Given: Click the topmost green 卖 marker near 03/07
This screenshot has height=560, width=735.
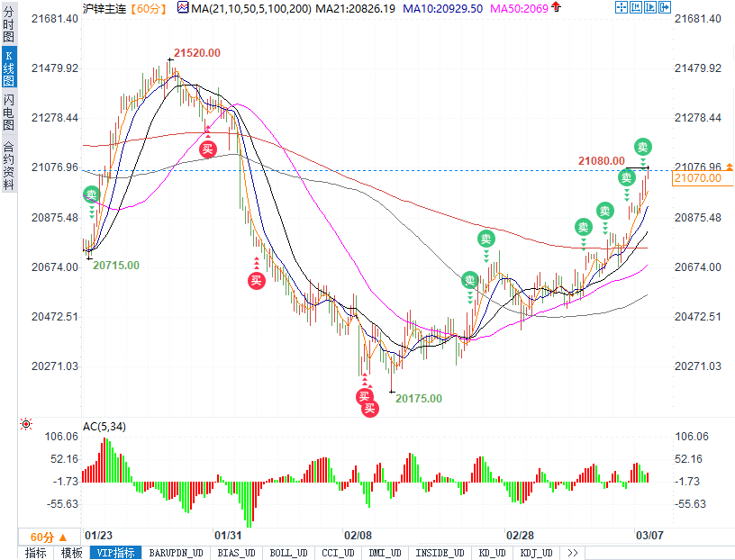Looking at the screenshot, I should (x=642, y=147).
